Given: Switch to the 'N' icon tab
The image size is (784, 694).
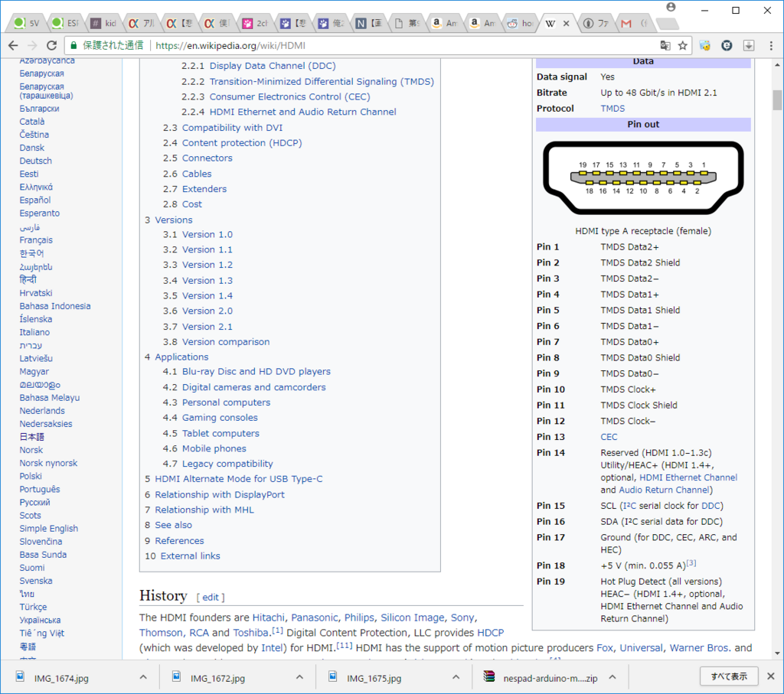Looking at the screenshot, I should coord(369,23).
